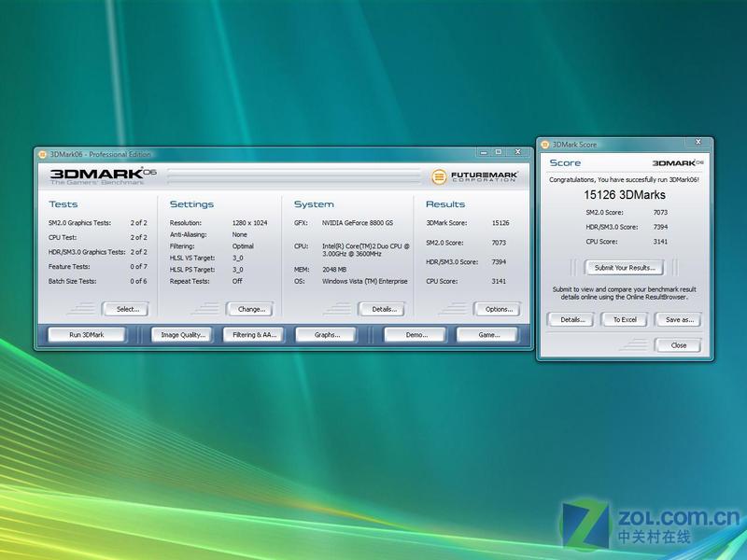This screenshot has width=747, height=560.
Task: Minimize the 3DMark06 main window
Action: pos(484,152)
